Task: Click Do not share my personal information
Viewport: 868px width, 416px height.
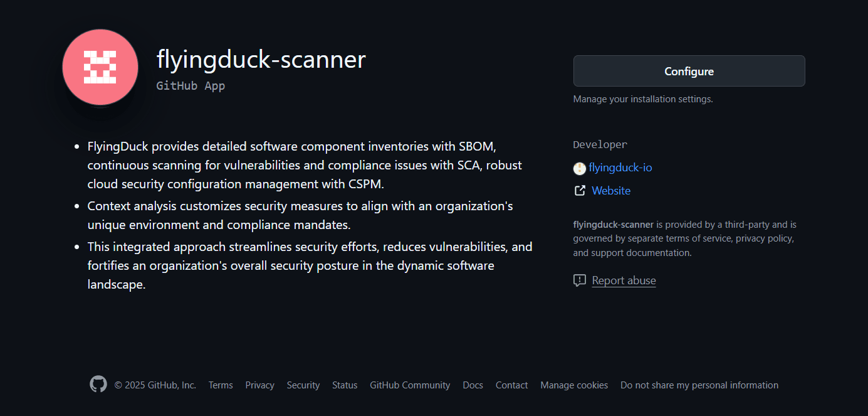Action: coord(699,385)
